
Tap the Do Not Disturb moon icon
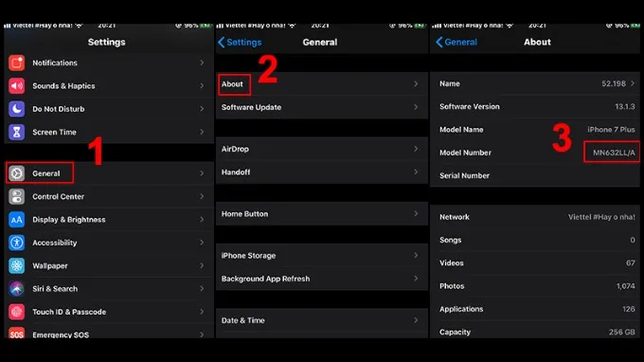point(16,109)
